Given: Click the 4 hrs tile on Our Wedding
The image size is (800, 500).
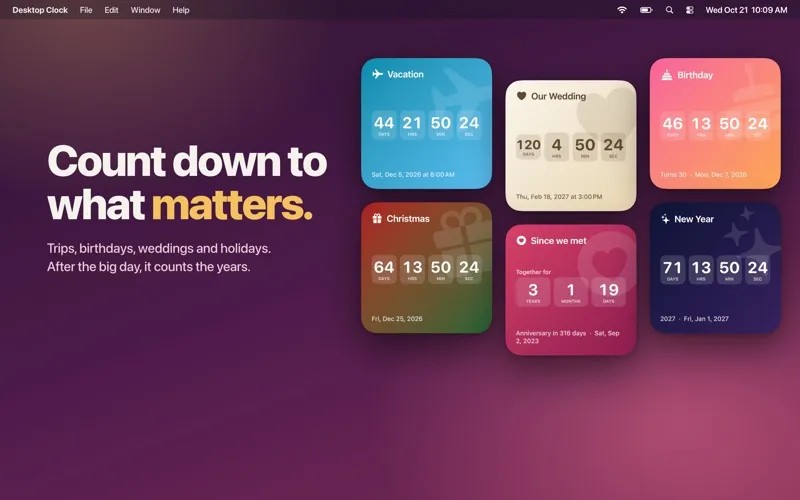Looking at the screenshot, I should (557, 147).
